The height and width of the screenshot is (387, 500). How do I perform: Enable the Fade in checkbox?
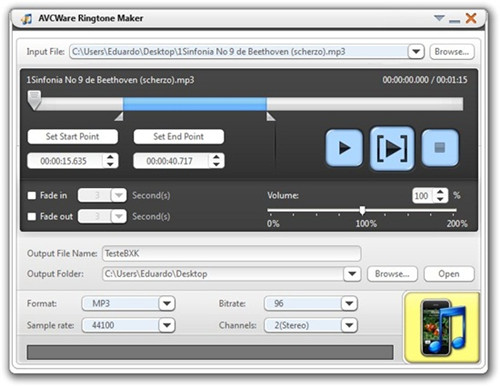tap(32, 195)
